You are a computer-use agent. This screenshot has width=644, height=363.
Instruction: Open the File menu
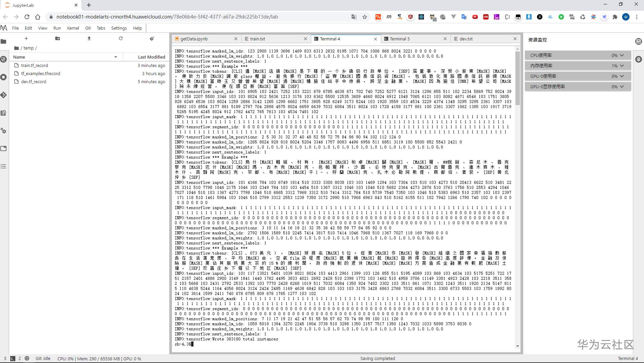15,28
